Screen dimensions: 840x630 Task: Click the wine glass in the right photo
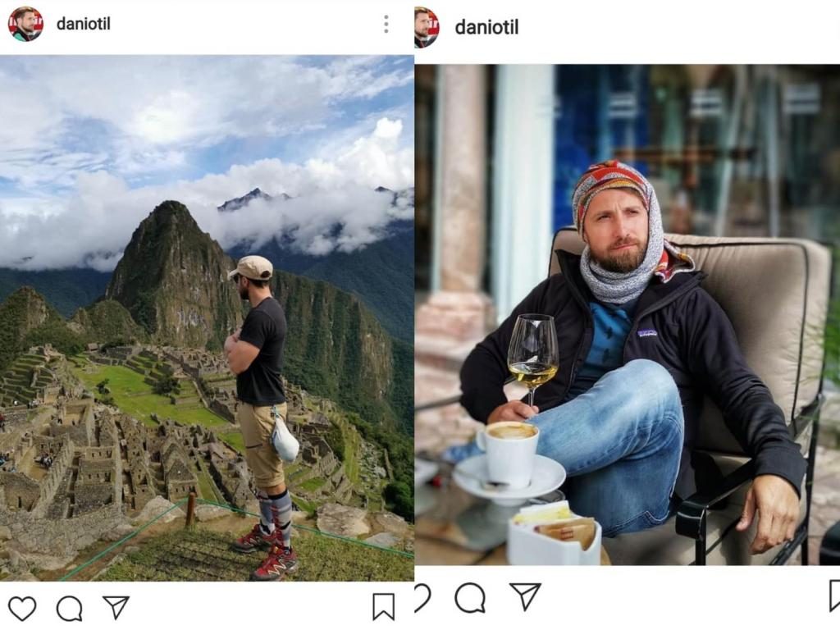pyautogui.click(x=532, y=351)
